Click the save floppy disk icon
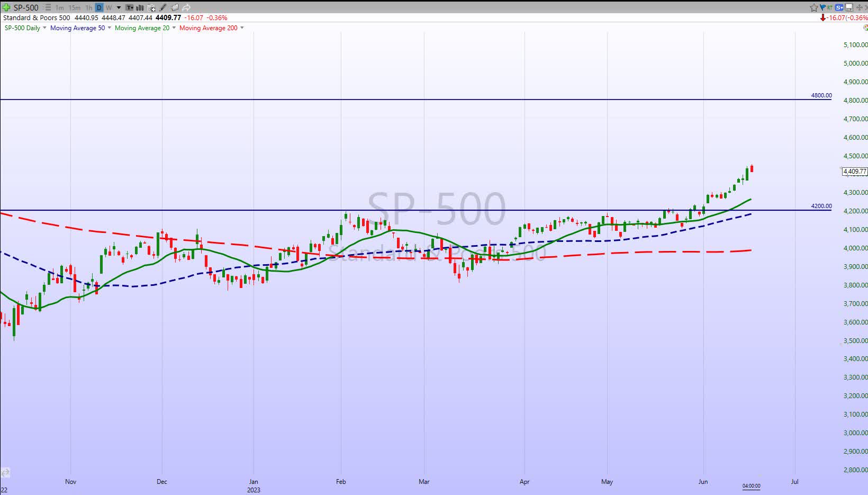Screen dimensions: 868x495 849,7
